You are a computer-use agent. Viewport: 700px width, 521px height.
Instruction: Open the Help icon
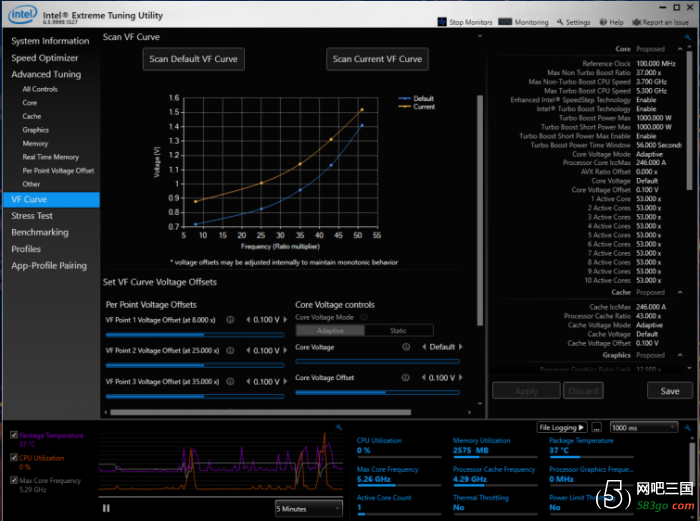pyautogui.click(x=603, y=22)
